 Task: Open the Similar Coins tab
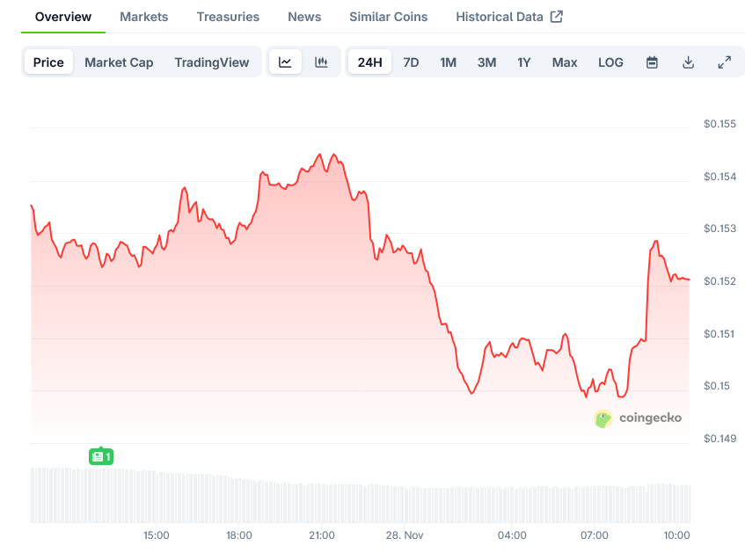tap(388, 17)
